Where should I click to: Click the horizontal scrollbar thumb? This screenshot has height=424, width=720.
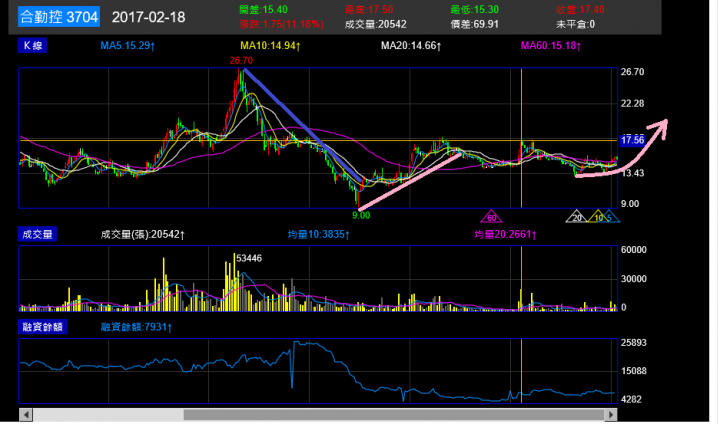coord(394,415)
